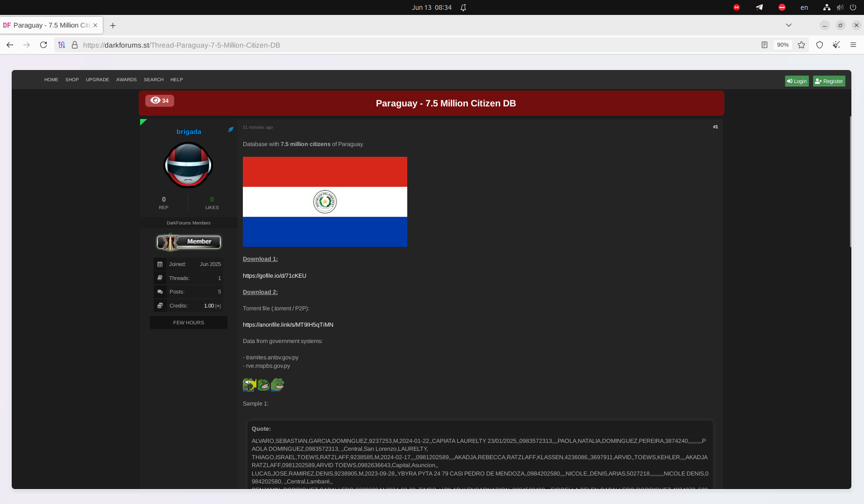Screen dimensions: 864x504
Task: Reload the current page
Action: pos(43,45)
